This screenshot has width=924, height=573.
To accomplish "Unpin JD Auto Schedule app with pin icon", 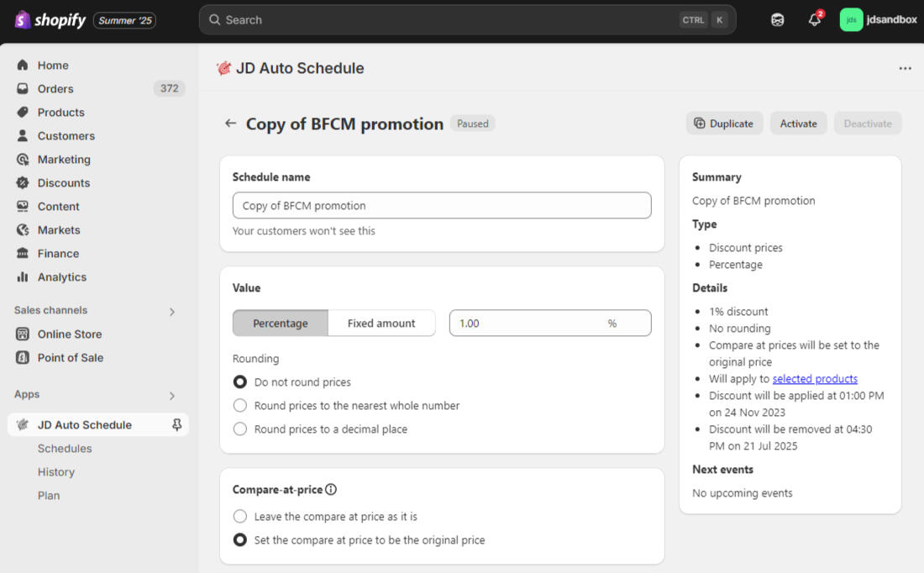I will click(176, 425).
